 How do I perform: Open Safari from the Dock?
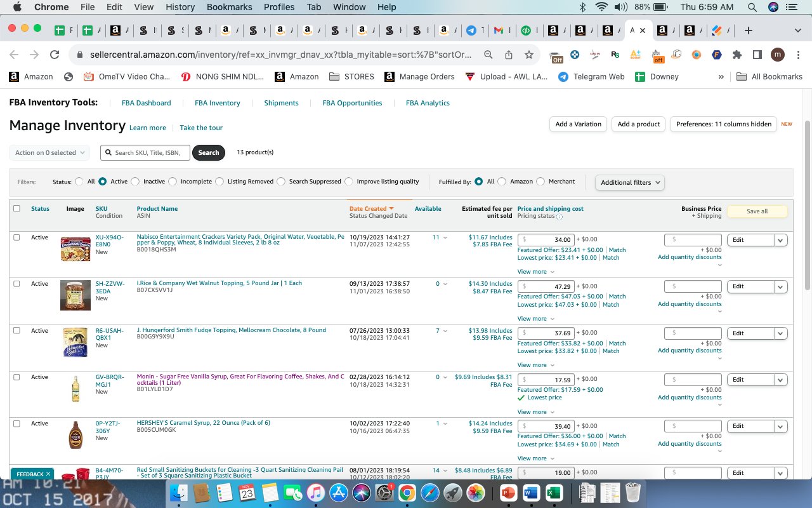pos(429,492)
